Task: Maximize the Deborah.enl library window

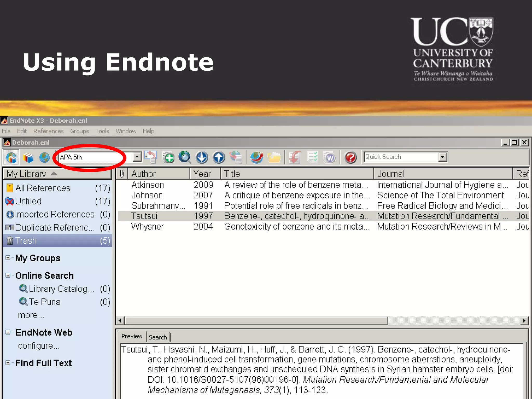Action: [x=514, y=142]
